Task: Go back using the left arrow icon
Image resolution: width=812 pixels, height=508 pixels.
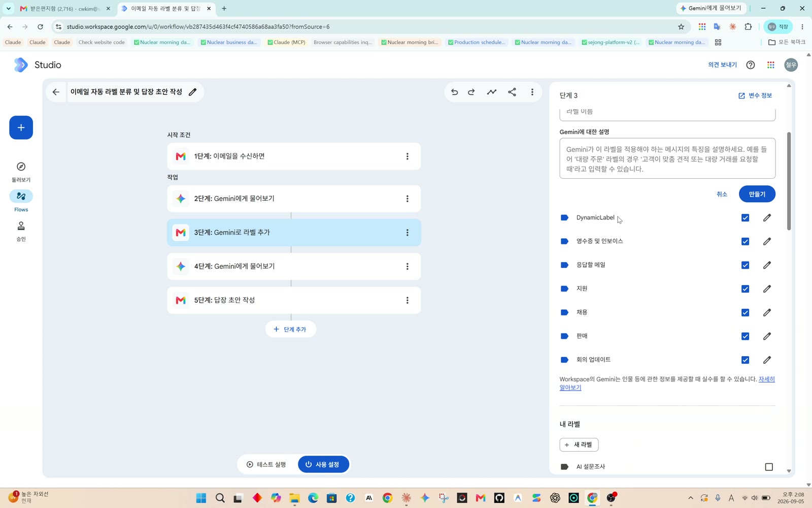Action: (x=56, y=92)
